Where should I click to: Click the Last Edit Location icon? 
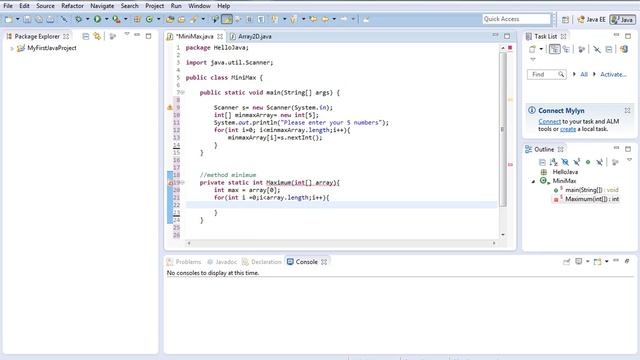click(313, 19)
